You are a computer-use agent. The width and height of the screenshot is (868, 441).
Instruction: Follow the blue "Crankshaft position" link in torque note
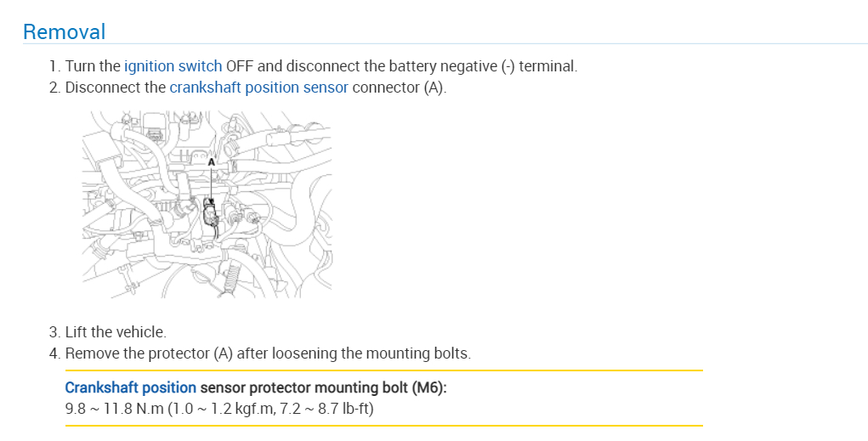click(130, 387)
